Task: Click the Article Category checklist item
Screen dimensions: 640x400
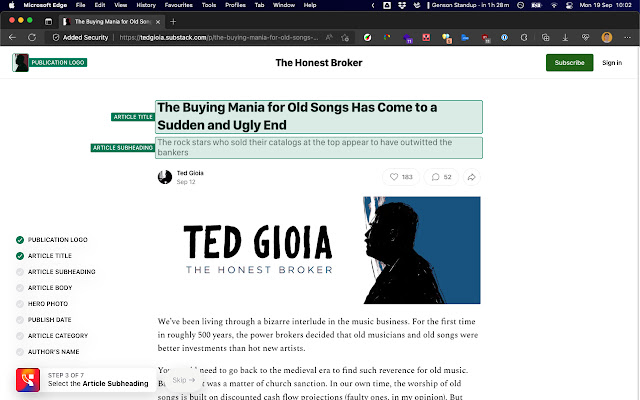Action: tap(52, 336)
